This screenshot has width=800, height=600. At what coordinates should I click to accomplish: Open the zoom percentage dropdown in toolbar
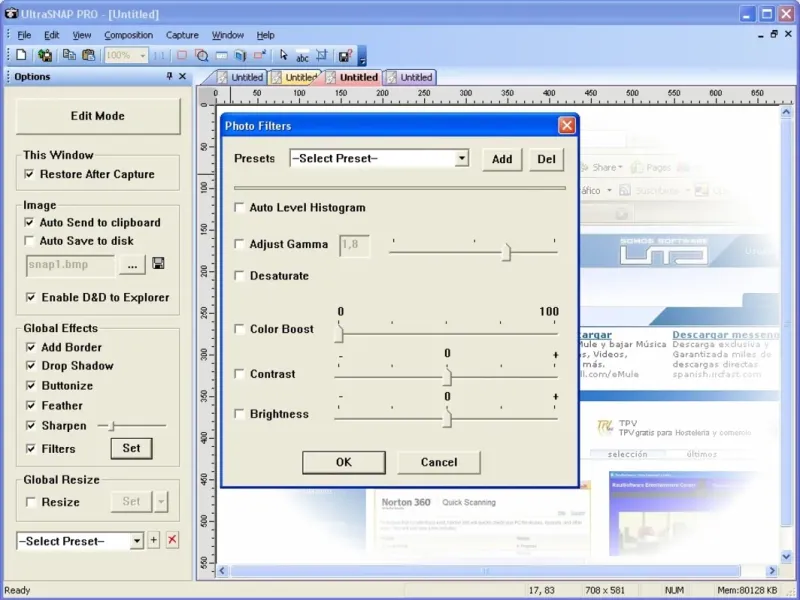coord(142,56)
